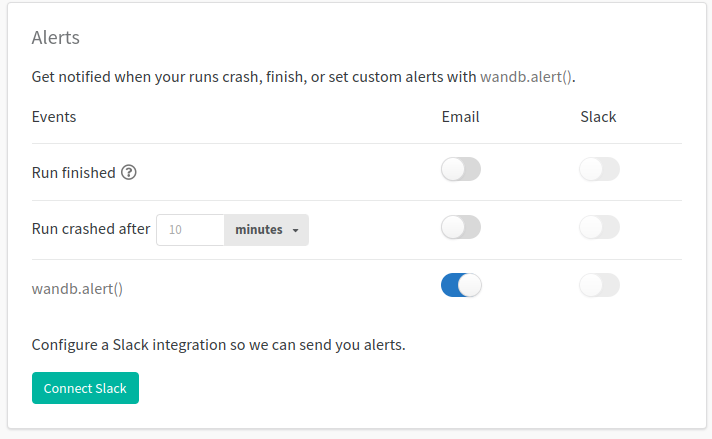Click the Configure a Slack integration text

point(218,345)
